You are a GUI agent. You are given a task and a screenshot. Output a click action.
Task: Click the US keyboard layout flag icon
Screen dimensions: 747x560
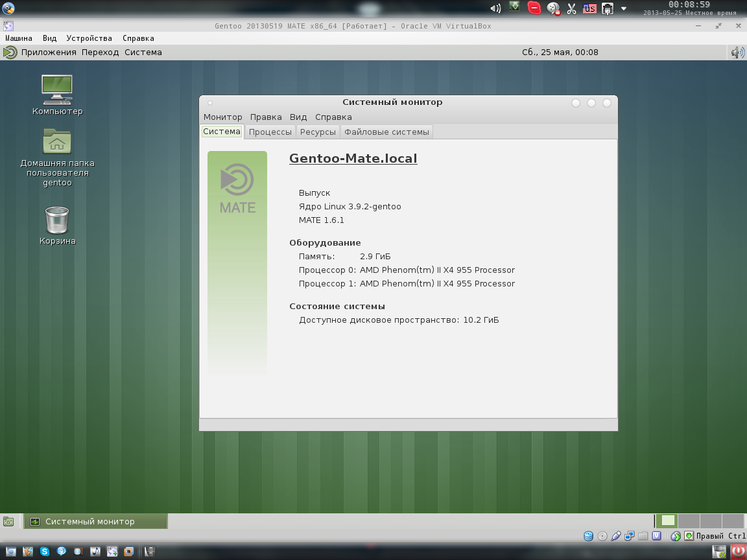tap(589, 8)
